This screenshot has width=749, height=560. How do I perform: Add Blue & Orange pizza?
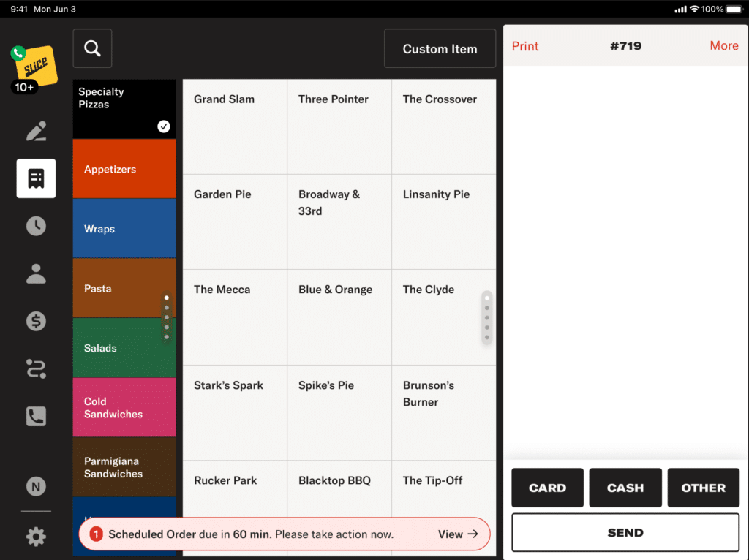(339, 317)
